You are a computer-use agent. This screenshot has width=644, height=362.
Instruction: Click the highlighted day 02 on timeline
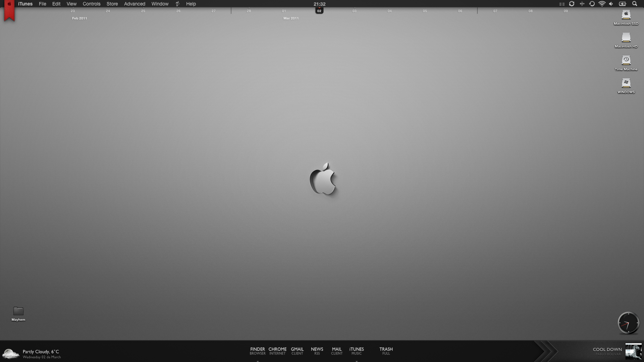[x=319, y=11]
